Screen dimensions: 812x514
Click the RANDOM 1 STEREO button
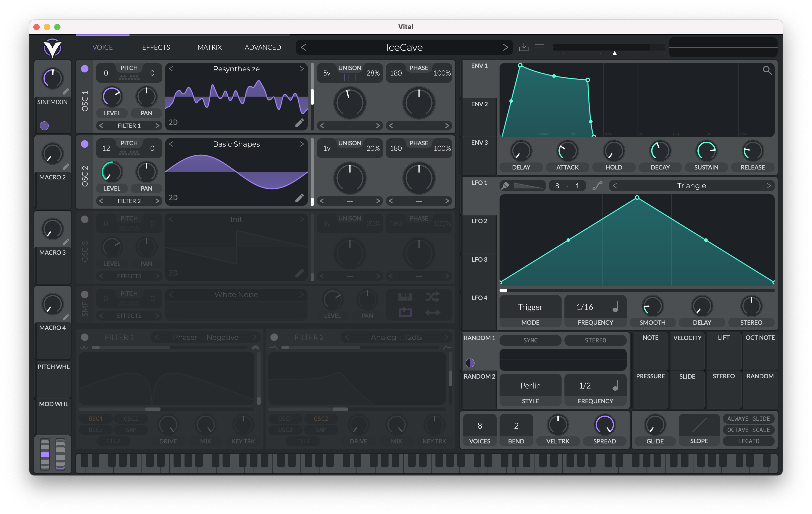point(595,340)
